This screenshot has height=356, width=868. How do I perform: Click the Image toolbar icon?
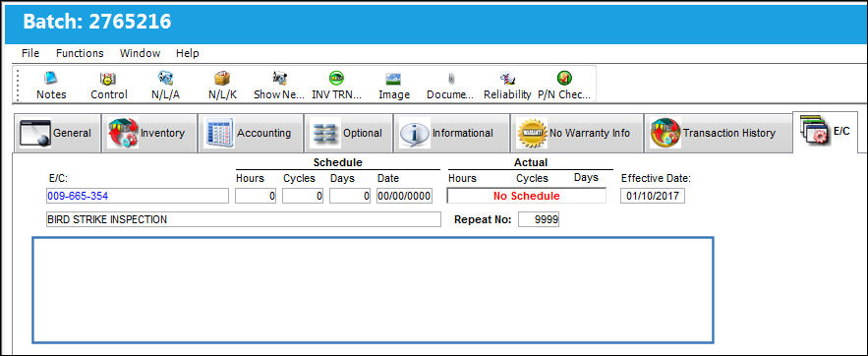point(393,85)
